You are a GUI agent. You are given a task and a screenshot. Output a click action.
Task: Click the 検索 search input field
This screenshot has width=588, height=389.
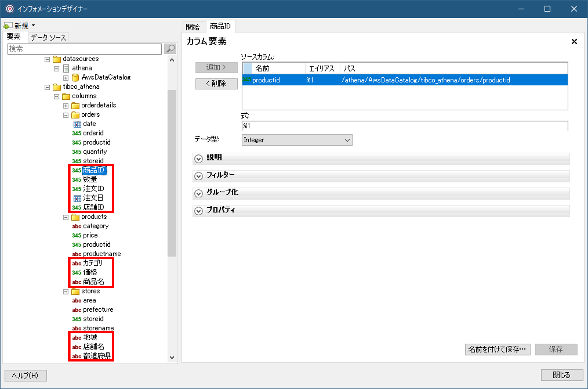85,49
